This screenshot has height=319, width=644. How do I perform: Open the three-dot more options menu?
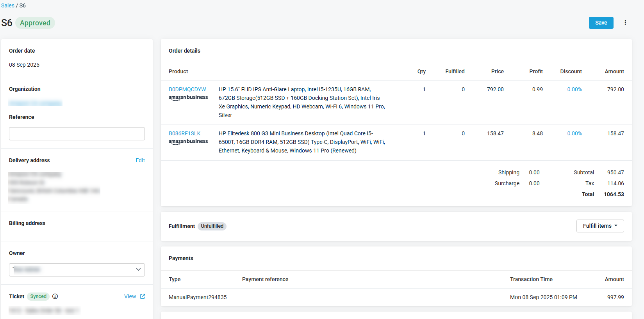pyautogui.click(x=625, y=23)
